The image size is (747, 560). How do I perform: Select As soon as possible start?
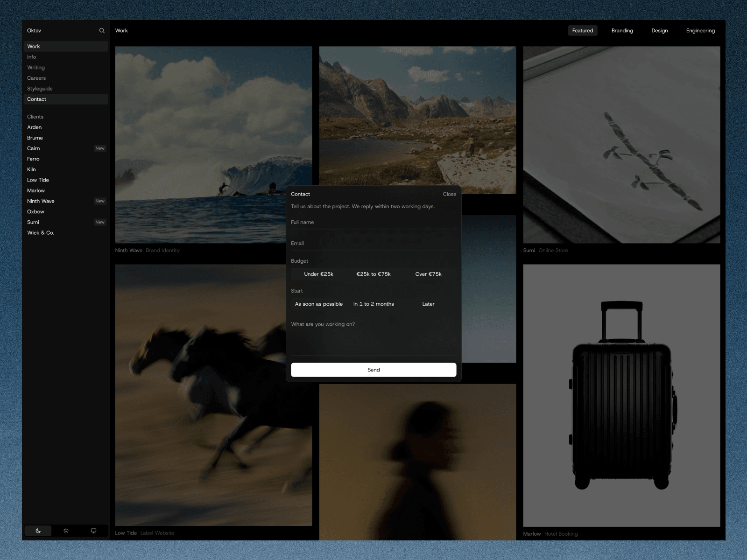pos(318,304)
